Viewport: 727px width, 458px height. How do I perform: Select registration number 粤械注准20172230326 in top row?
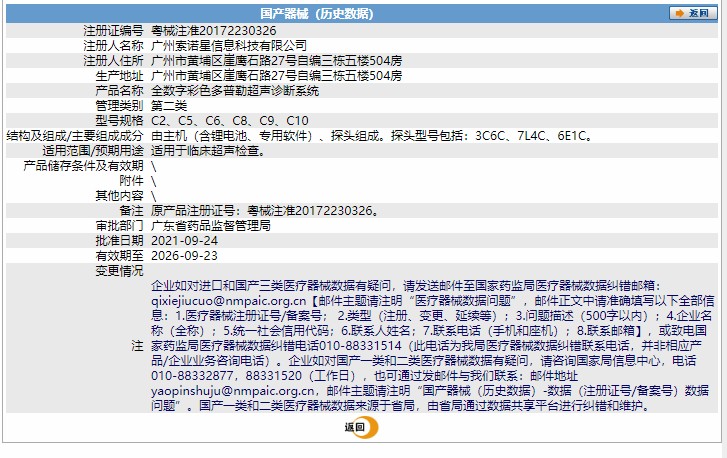[x=214, y=31]
